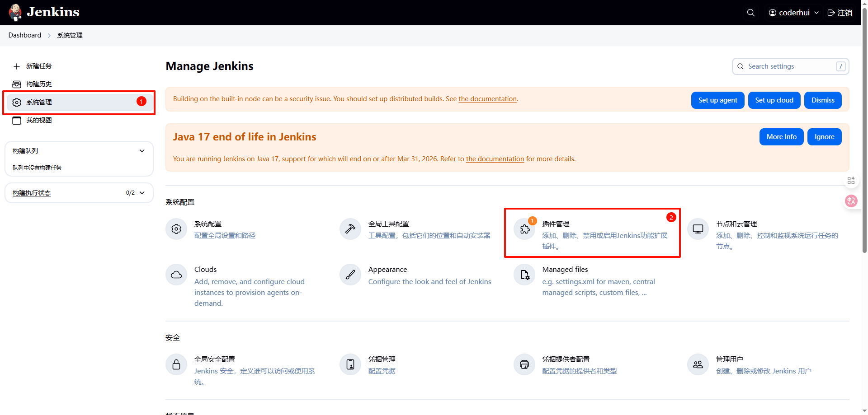Open the documentation link in Java notice
The height and width of the screenshot is (415, 868).
coord(495,159)
